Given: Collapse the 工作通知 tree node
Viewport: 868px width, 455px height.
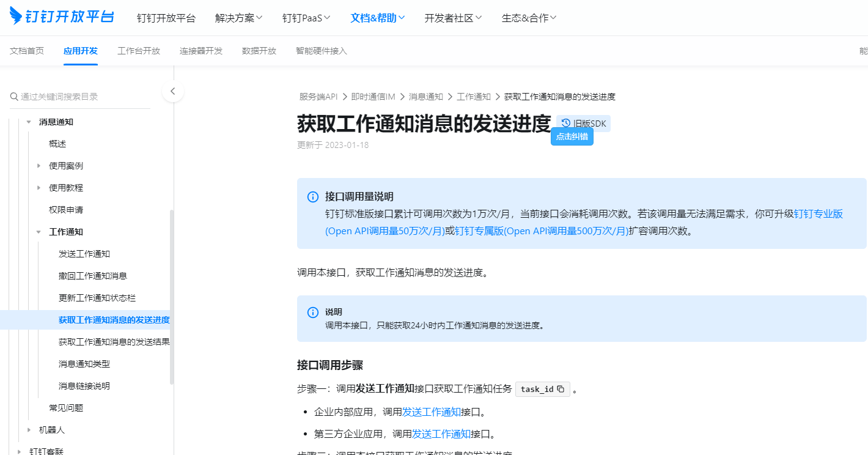Looking at the screenshot, I should 39,232.
